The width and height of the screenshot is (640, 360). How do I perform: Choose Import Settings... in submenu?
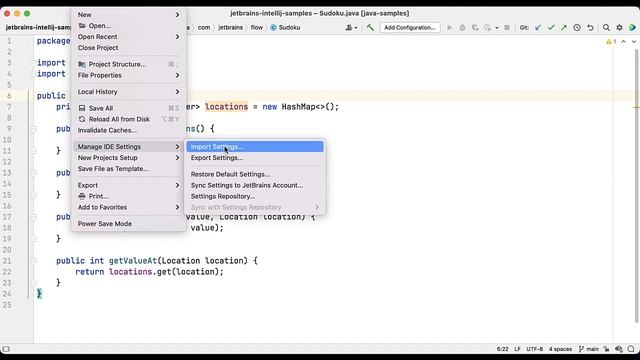click(255, 147)
